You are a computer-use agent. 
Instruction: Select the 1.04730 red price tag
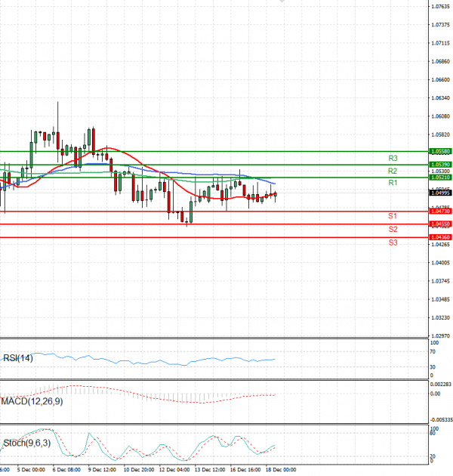point(440,212)
